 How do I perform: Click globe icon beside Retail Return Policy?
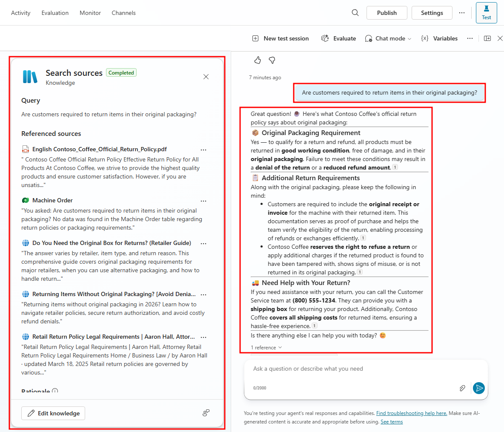click(x=26, y=337)
